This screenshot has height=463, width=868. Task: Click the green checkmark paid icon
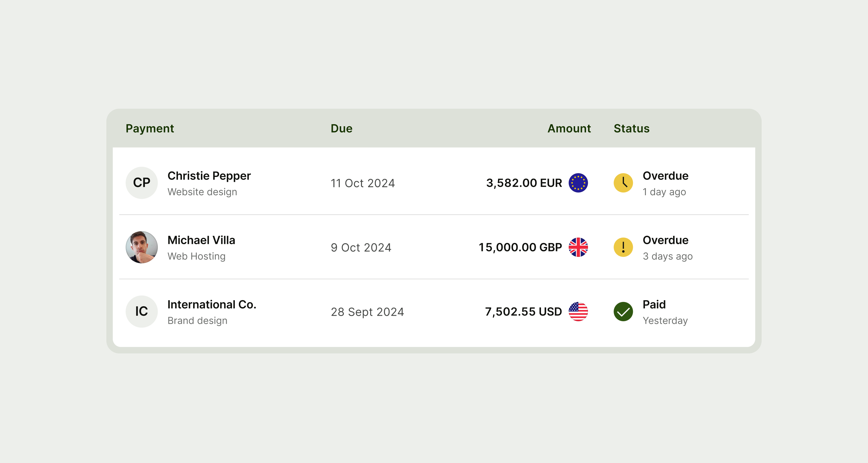623,311
